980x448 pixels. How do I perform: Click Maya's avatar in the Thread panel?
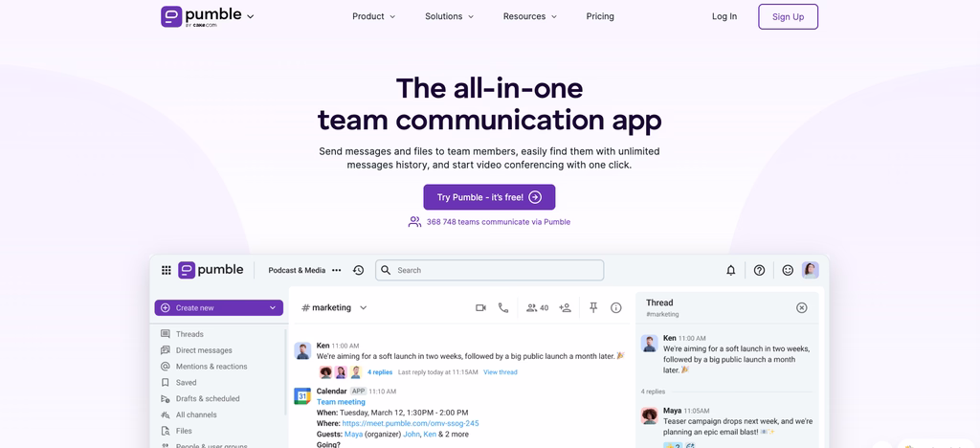650,415
